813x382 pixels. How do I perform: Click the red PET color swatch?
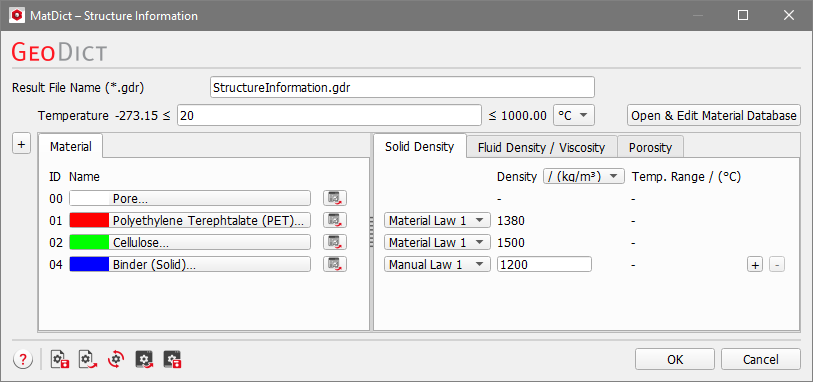89,220
